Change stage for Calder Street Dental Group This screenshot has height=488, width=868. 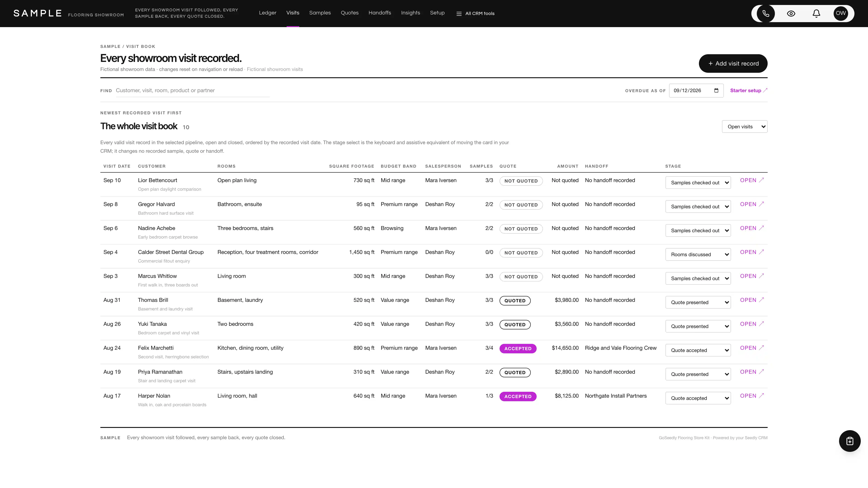[698, 255]
